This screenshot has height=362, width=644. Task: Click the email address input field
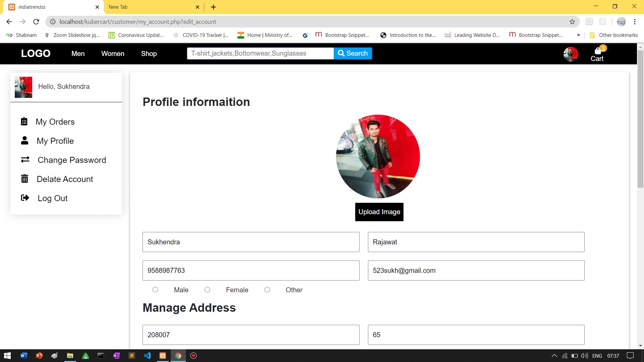pyautogui.click(x=476, y=270)
